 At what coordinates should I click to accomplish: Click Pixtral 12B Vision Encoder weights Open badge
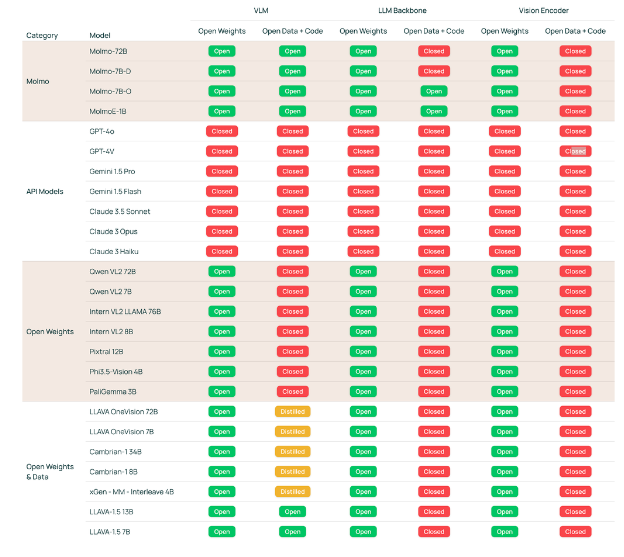coord(505,352)
